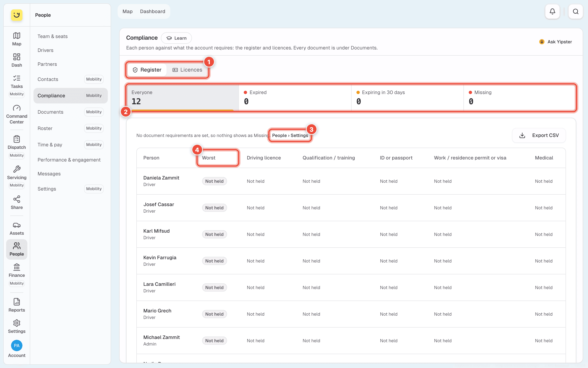Click Ask Yipster
The width and height of the screenshot is (588, 368).
[x=556, y=42]
